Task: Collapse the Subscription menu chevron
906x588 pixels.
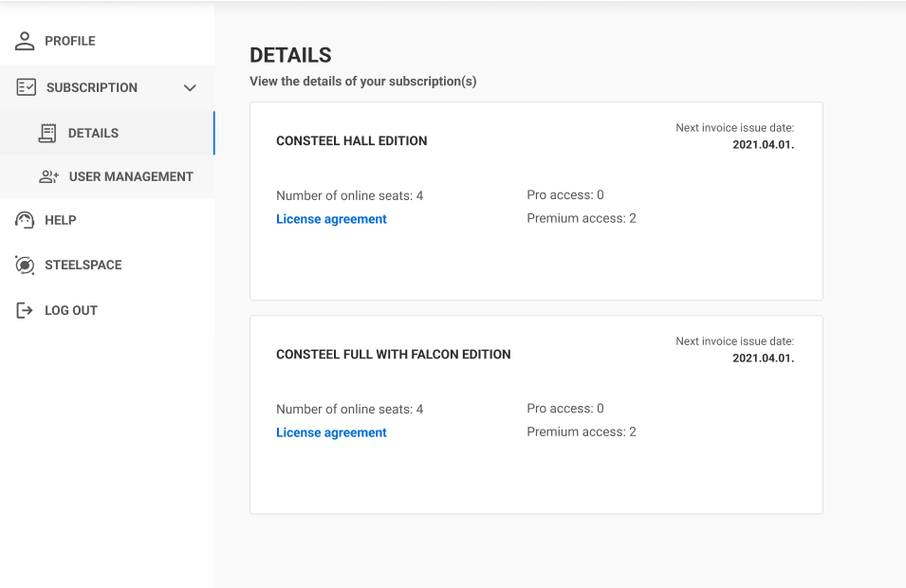Action: pos(190,88)
